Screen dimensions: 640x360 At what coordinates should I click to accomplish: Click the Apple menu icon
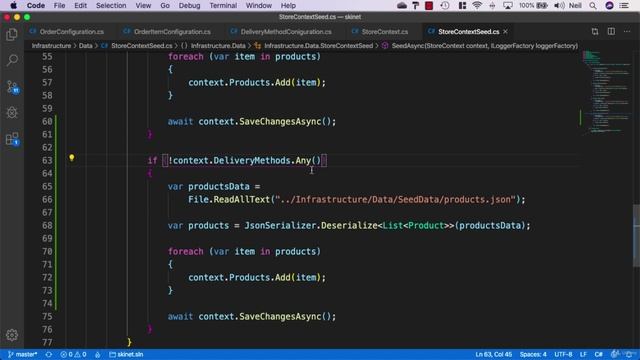pos(13,5)
